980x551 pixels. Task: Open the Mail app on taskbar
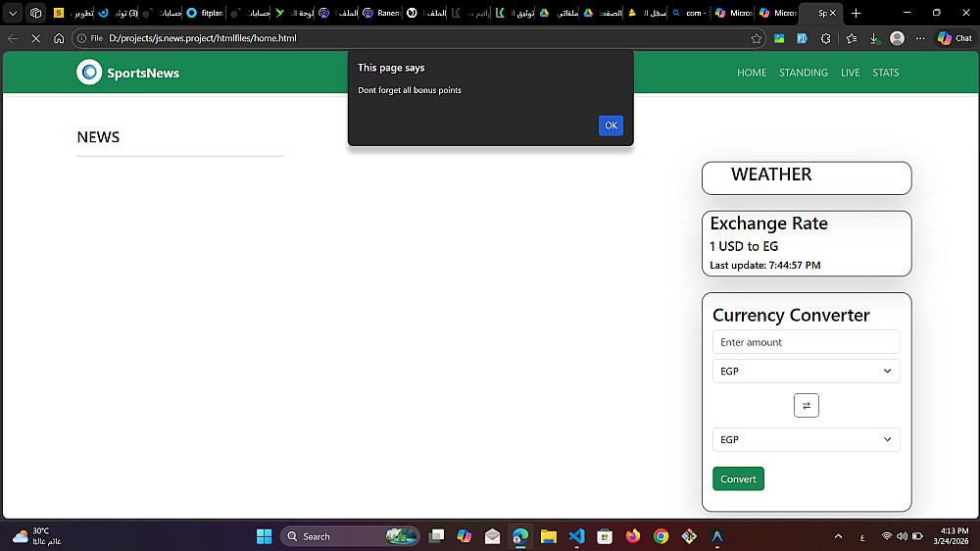click(x=493, y=536)
